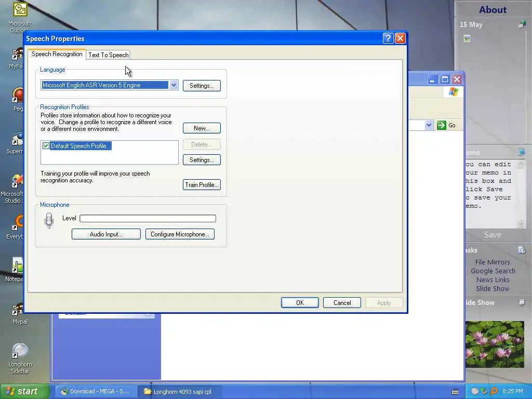The width and height of the screenshot is (532, 399).
Task: Toggle the Default Speech Profile checkbox
Action: coord(46,146)
